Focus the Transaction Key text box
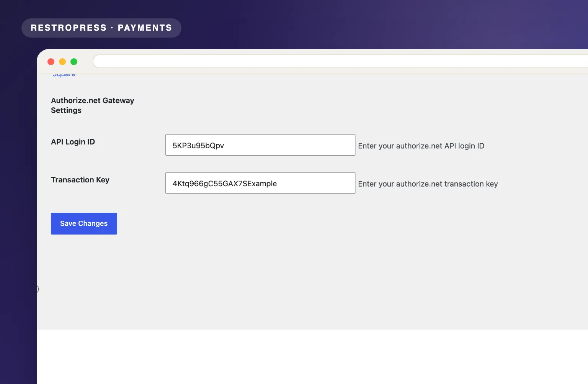This screenshot has width=588, height=384. pos(260,183)
